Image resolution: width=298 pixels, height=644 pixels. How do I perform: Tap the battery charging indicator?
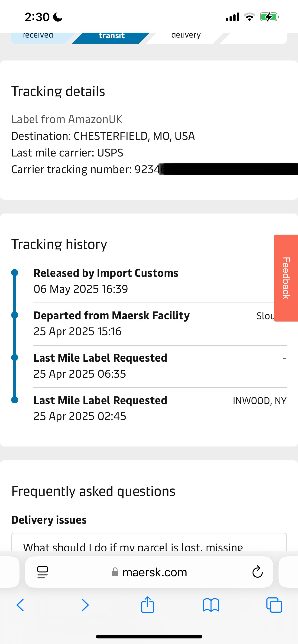click(269, 17)
